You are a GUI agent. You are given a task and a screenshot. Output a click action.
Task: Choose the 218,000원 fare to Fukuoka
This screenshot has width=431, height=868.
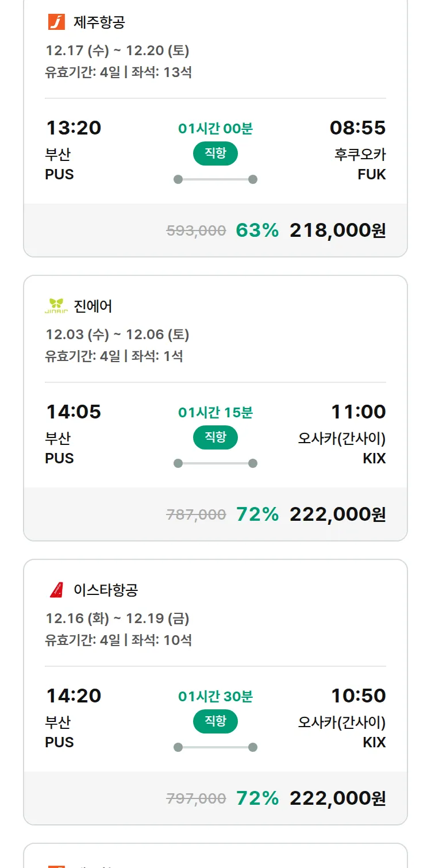click(x=337, y=231)
